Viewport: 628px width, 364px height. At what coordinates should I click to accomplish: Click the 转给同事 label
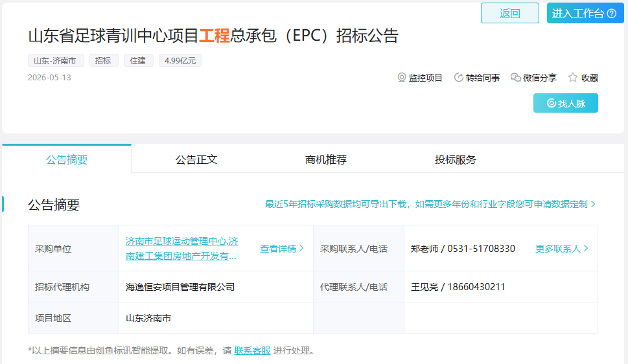tap(483, 78)
